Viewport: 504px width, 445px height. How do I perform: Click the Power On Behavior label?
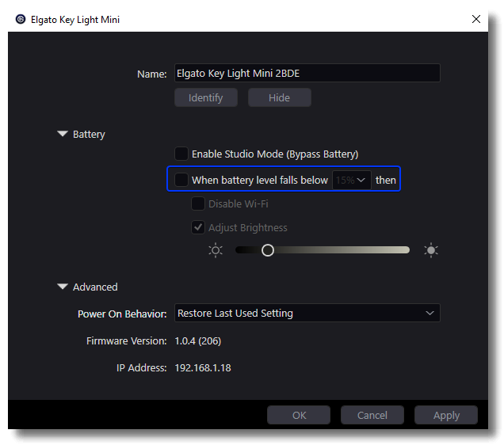tap(122, 314)
